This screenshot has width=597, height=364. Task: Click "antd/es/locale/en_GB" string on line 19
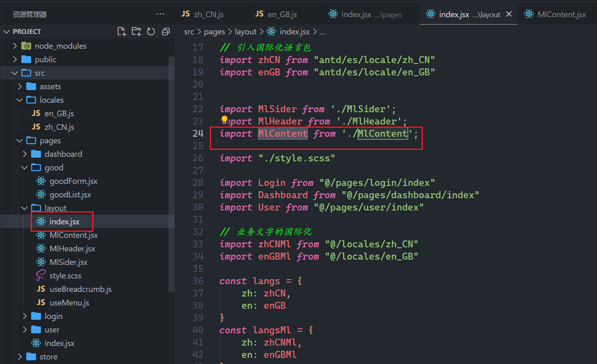[375, 72]
